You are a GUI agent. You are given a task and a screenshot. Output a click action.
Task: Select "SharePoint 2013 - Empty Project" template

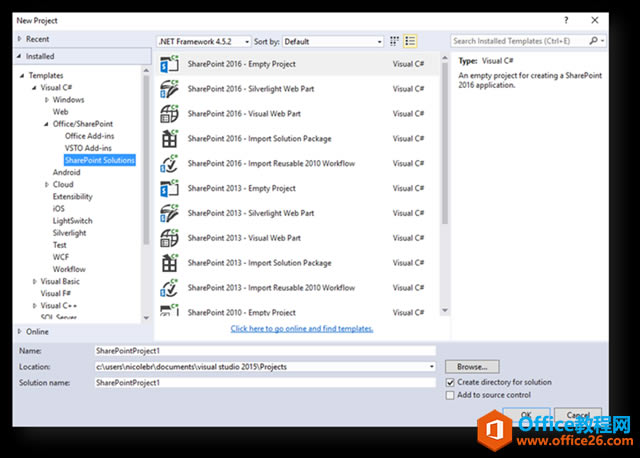click(298, 189)
